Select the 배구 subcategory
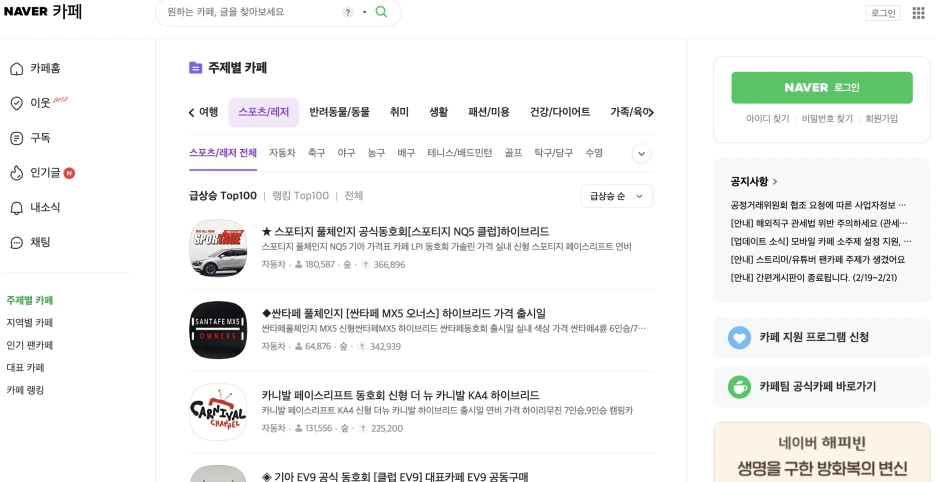Image resolution: width=936 pixels, height=482 pixels. tap(406, 153)
